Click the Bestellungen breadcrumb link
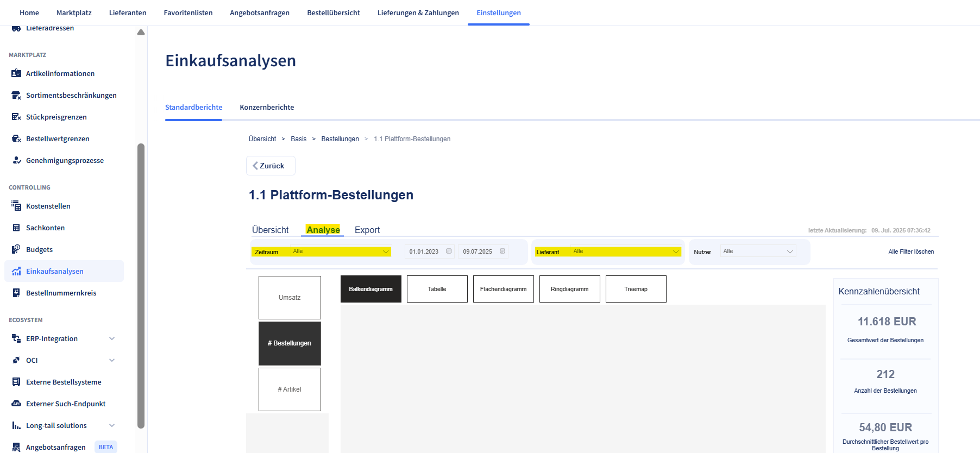This screenshot has height=453, width=980. pyautogui.click(x=340, y=139)
